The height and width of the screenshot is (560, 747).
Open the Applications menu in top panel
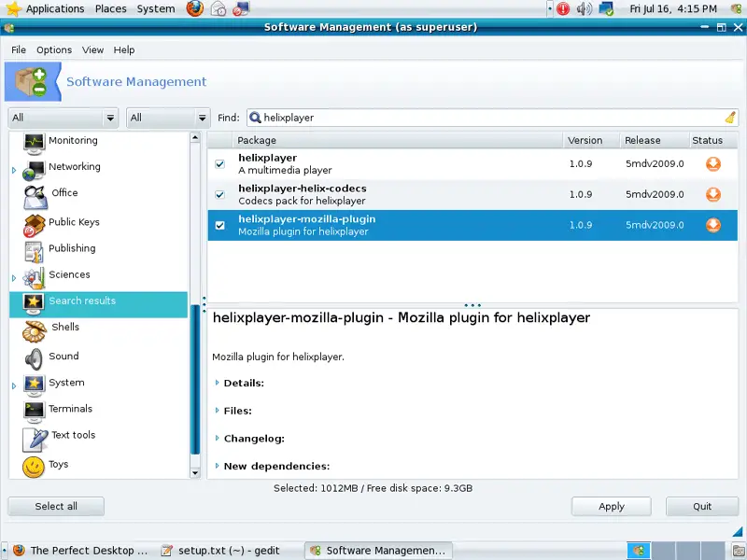coord(55,8)
